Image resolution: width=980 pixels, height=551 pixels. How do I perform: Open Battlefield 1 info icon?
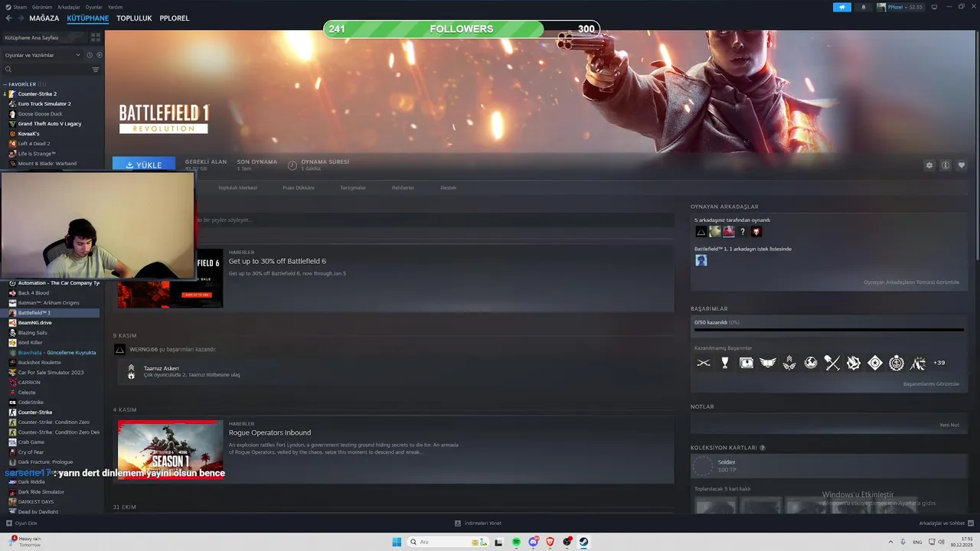946,165
